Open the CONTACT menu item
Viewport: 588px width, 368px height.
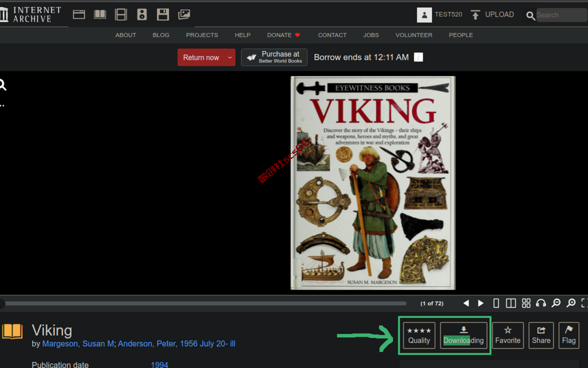(332, 35)
